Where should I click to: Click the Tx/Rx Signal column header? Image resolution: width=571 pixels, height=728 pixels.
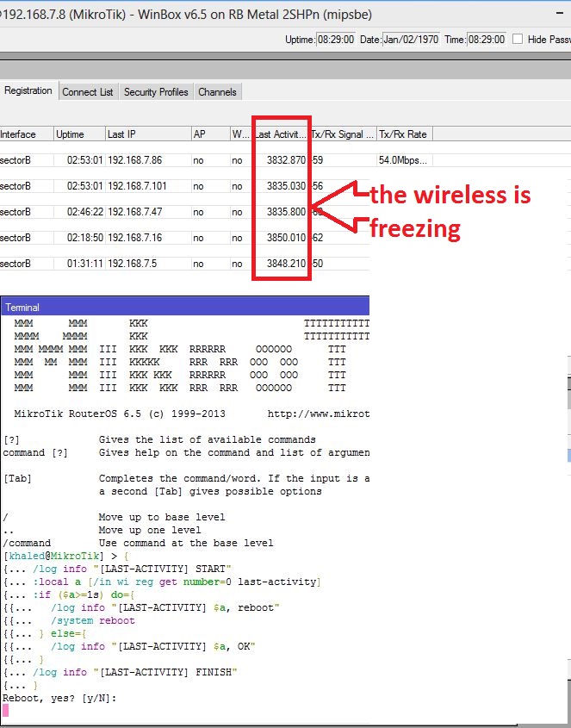343,134
